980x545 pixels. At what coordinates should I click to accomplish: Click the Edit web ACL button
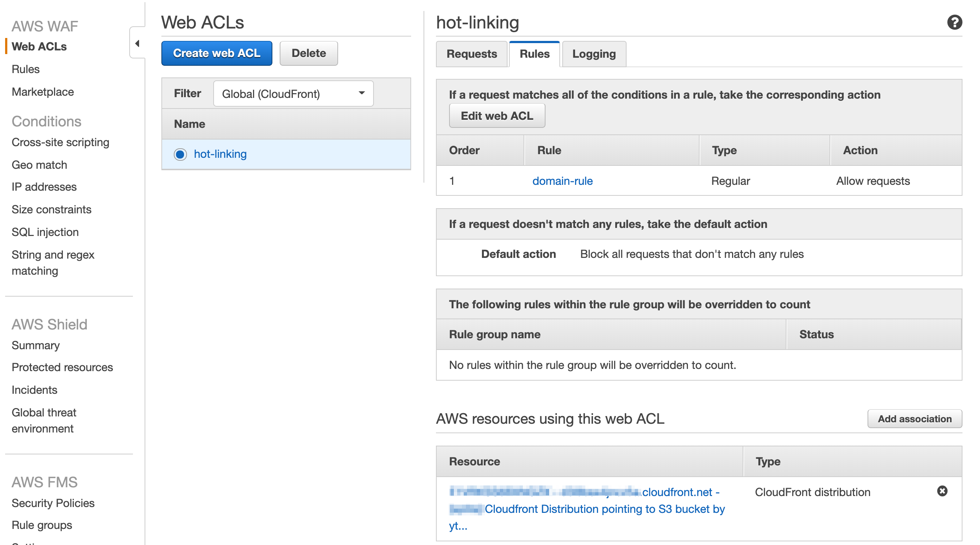click(497, 115)
